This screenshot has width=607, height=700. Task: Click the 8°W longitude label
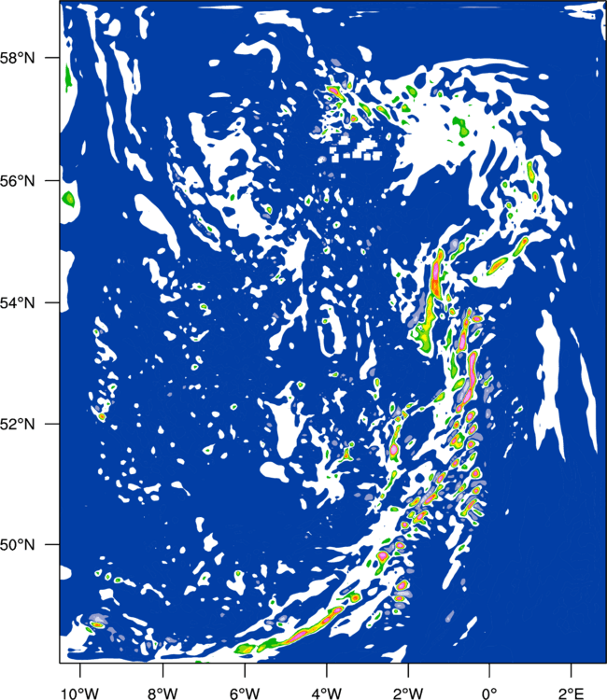(162, 693)
